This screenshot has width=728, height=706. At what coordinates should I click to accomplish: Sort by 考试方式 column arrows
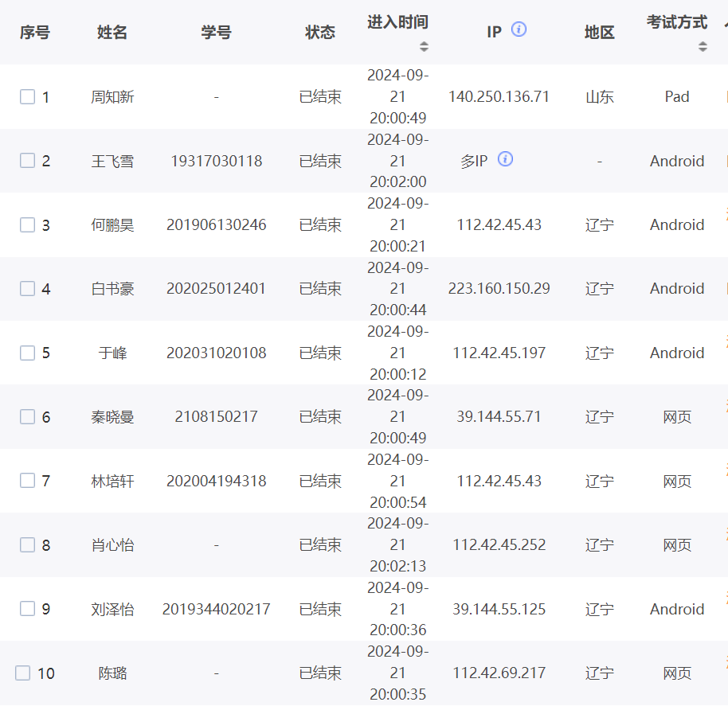click(703, 46)
